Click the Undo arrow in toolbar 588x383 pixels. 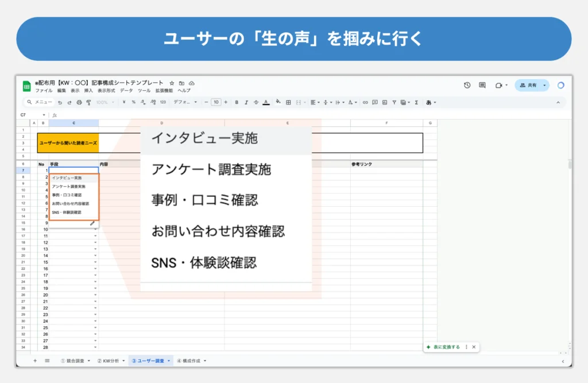[60, 102]
